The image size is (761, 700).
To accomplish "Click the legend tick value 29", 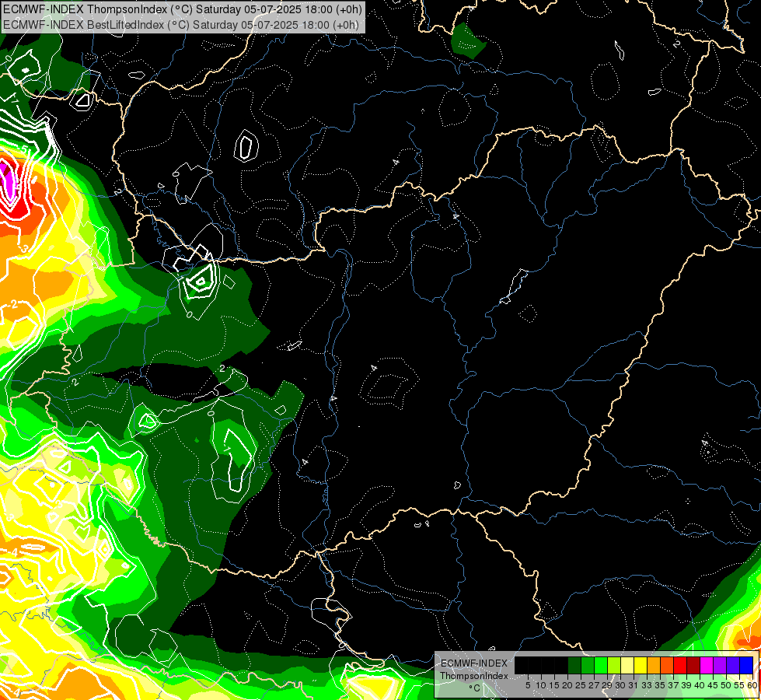I will pos(607,685).
